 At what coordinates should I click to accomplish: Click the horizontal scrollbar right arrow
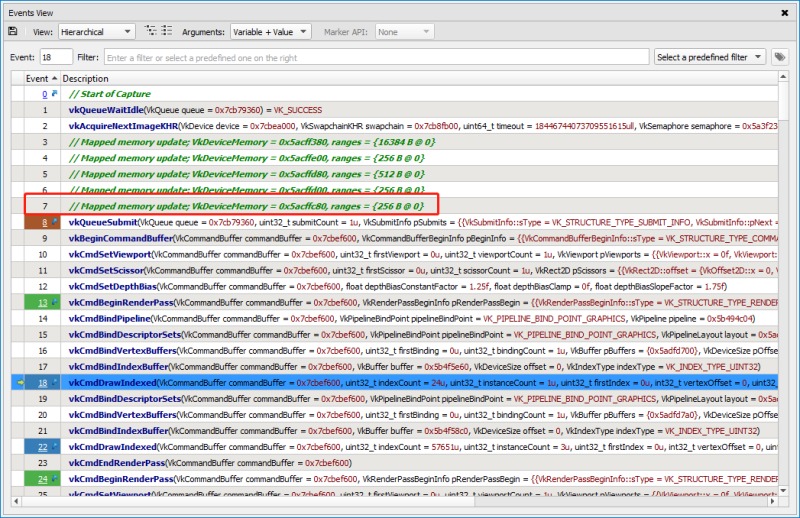click(772, 501)
